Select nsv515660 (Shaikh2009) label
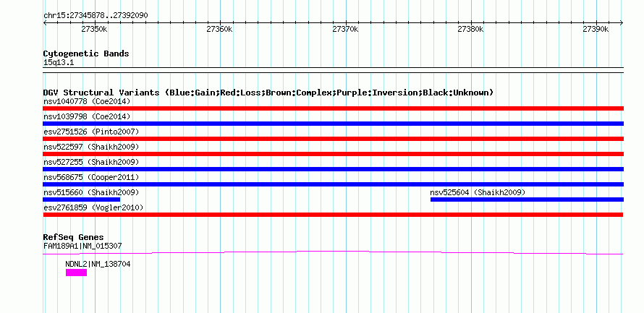The image size is (644, 313). [x=91, y=192]
